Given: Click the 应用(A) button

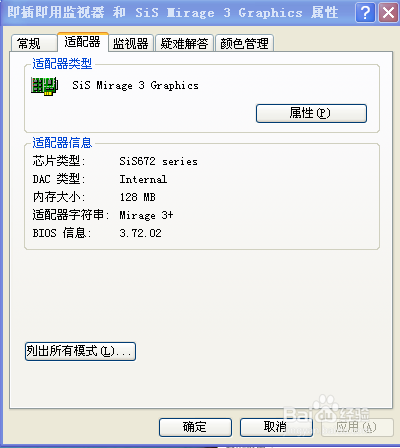Looking at the screenshot, I should 357,427.
